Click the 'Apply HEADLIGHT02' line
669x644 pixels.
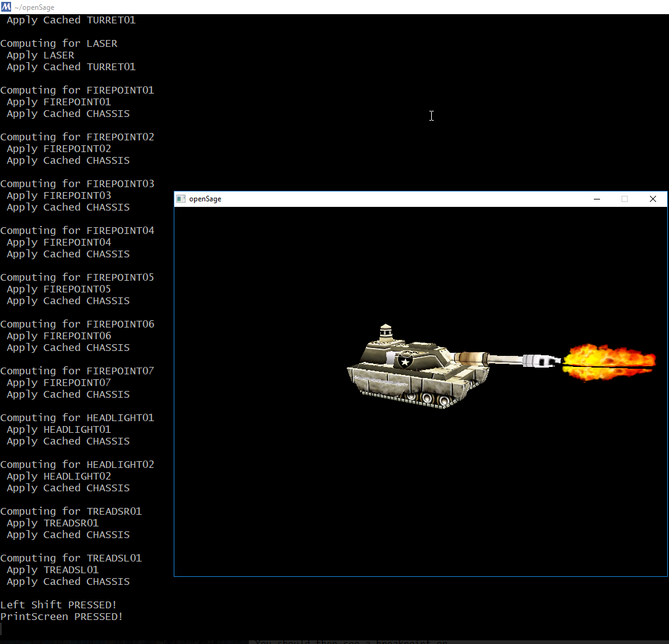point(59,477)
